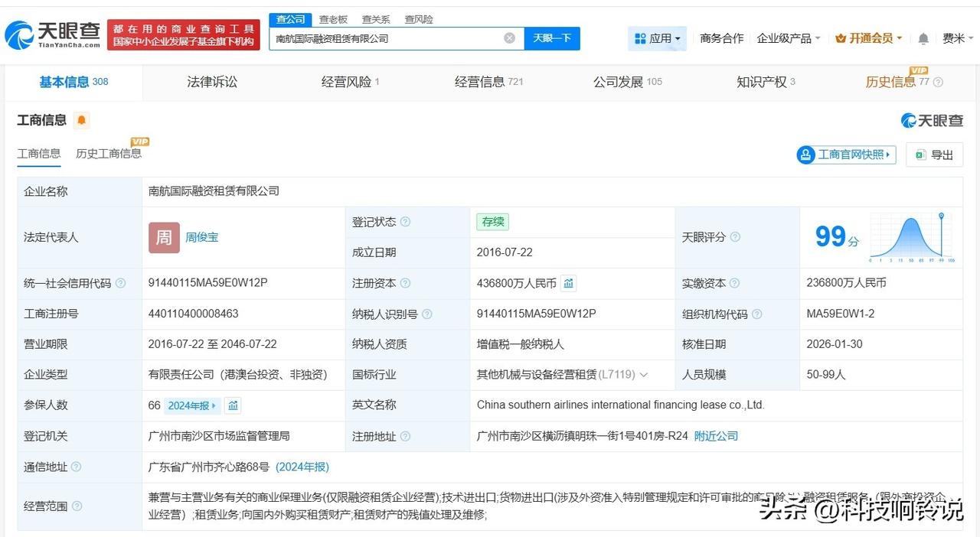Switch to the 查风险 search tab

click(419, 19)
